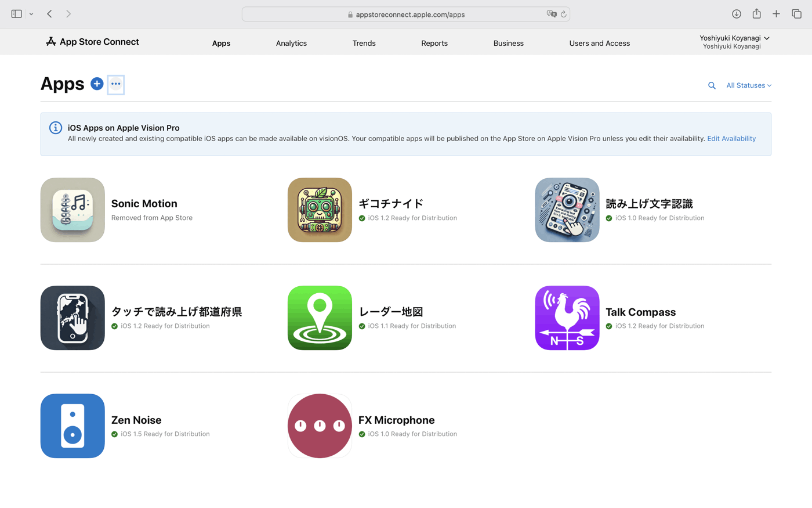812x508 pixels.
Task: Open the レーダー地図 green map pin icon
Action: click(320, 318)
